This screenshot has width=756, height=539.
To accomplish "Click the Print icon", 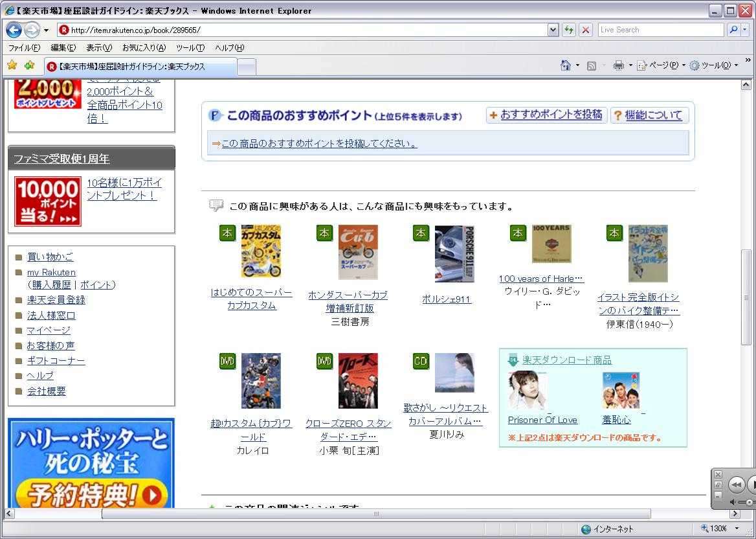I will click(619, 65).
